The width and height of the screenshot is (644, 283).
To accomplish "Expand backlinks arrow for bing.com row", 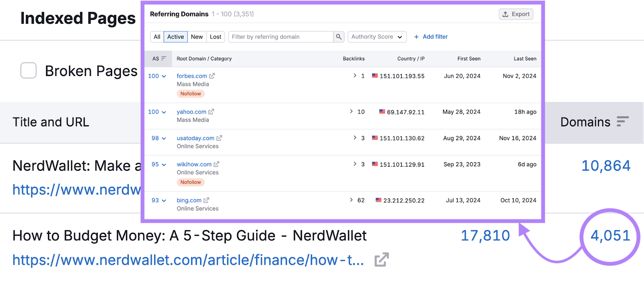I will coord(351,200).
